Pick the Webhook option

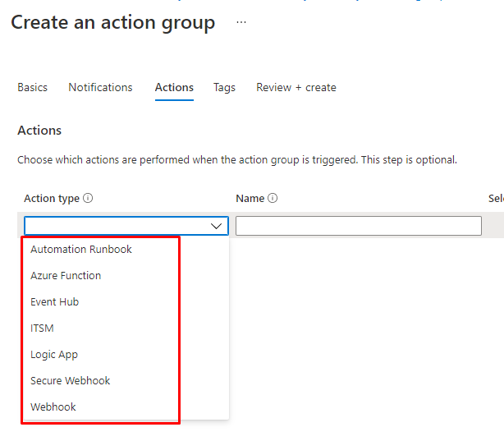pyautogui.click(x=52, y=407)
